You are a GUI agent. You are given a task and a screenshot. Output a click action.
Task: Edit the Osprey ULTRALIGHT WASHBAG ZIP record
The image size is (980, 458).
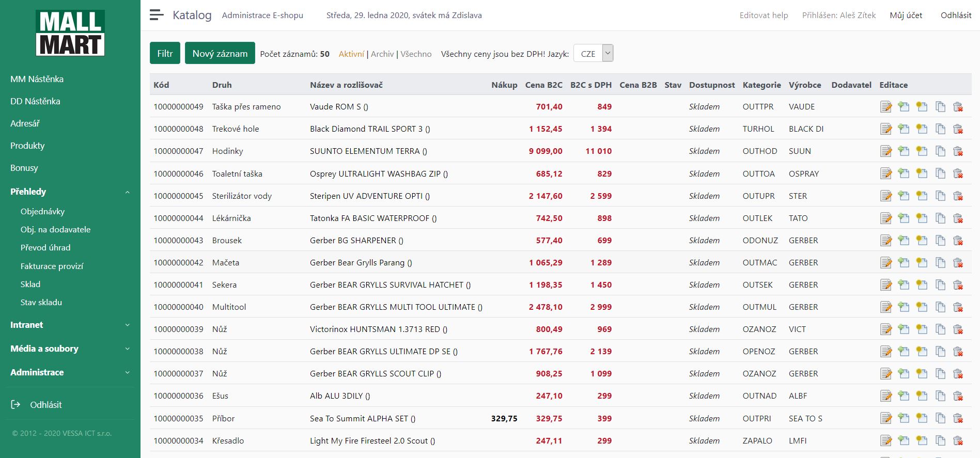click(886, 173)
